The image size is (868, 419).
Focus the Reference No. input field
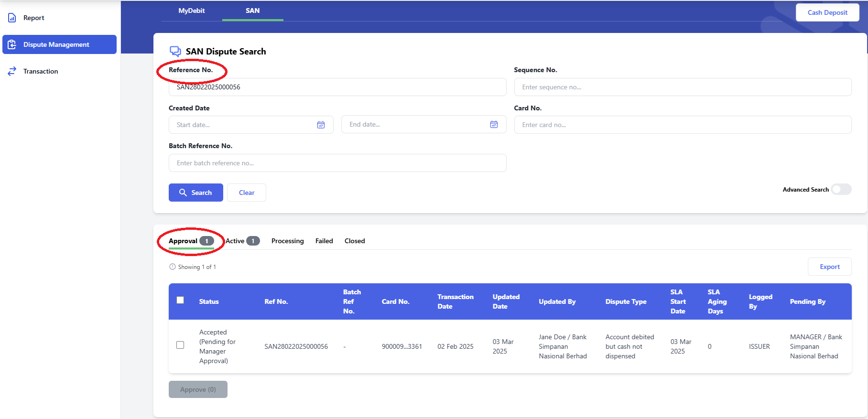(x=337, y=87)
